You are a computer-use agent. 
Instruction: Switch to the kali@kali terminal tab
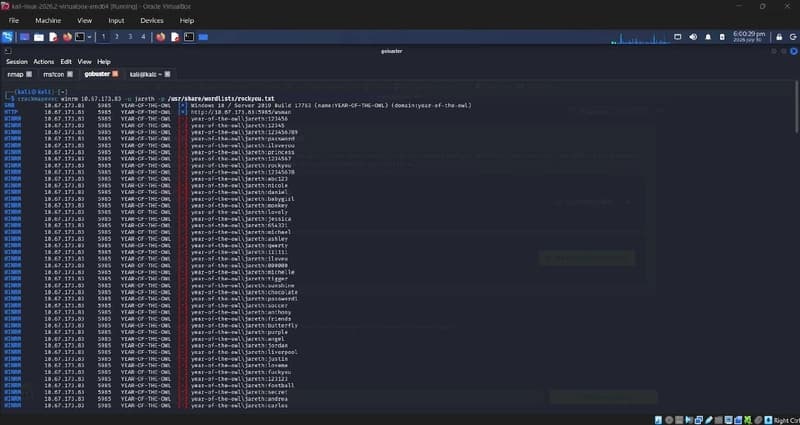(x=149, y=74)
